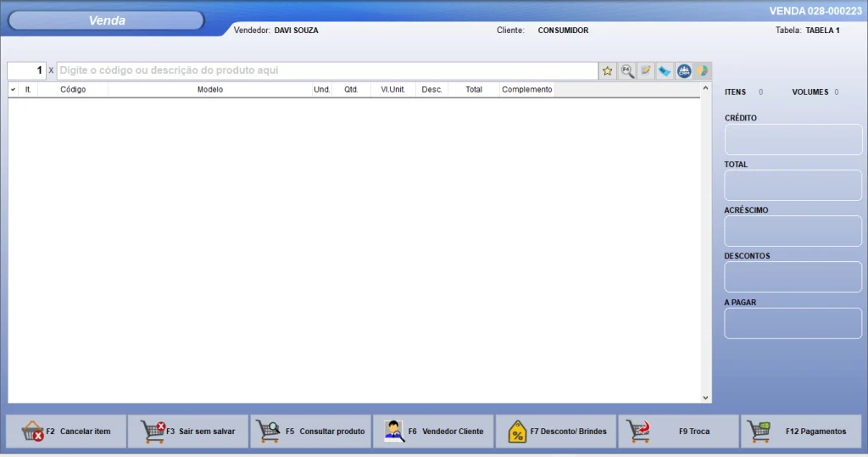Click the item list scrollbar down arrow

(x=705, y=397)
